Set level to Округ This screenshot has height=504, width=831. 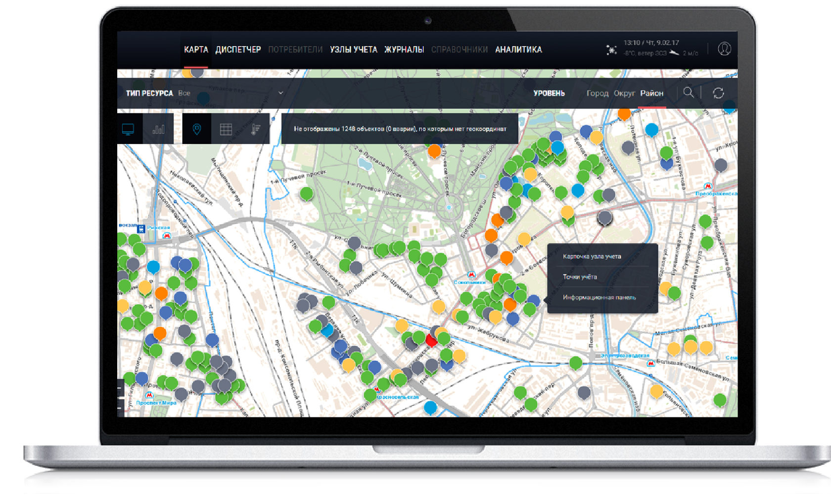(x=624, y=93)
